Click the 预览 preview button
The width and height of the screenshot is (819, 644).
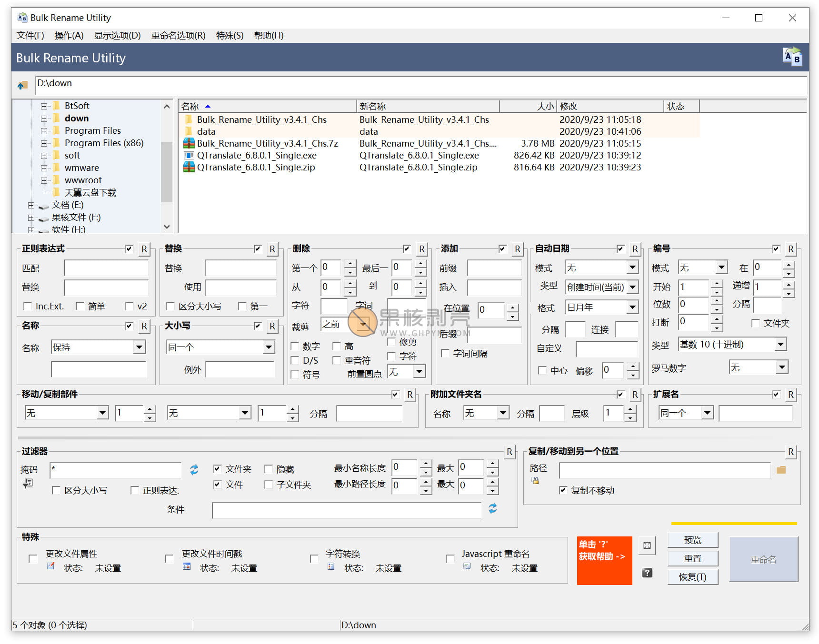(x=693, y=540)
